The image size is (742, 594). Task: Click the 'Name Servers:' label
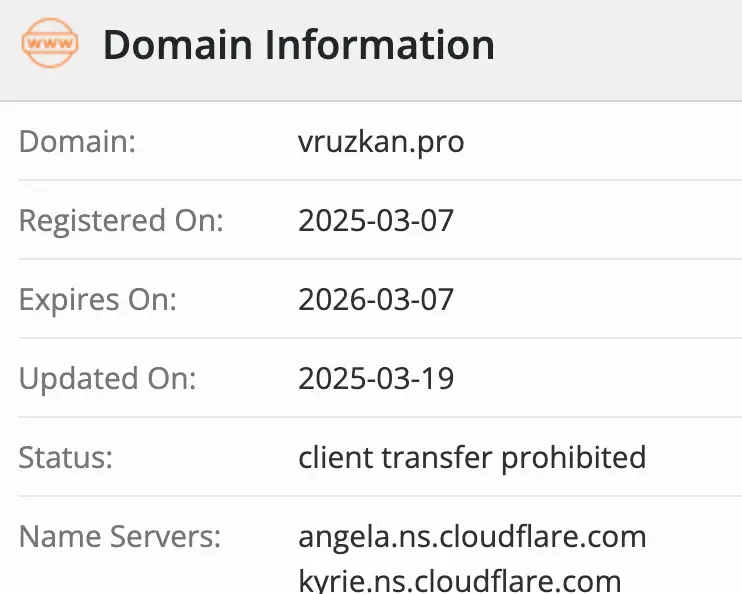tap(120, 536)
